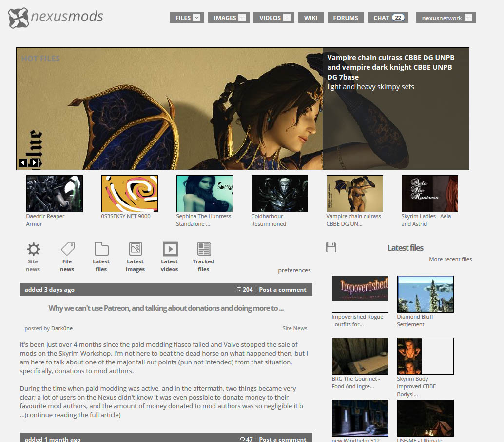The width and height of the screenshot is (504, 442).
Task: Click the Sephina The Huntress Standalone caption
Action: pyautogui.click(x=203, y=220)
